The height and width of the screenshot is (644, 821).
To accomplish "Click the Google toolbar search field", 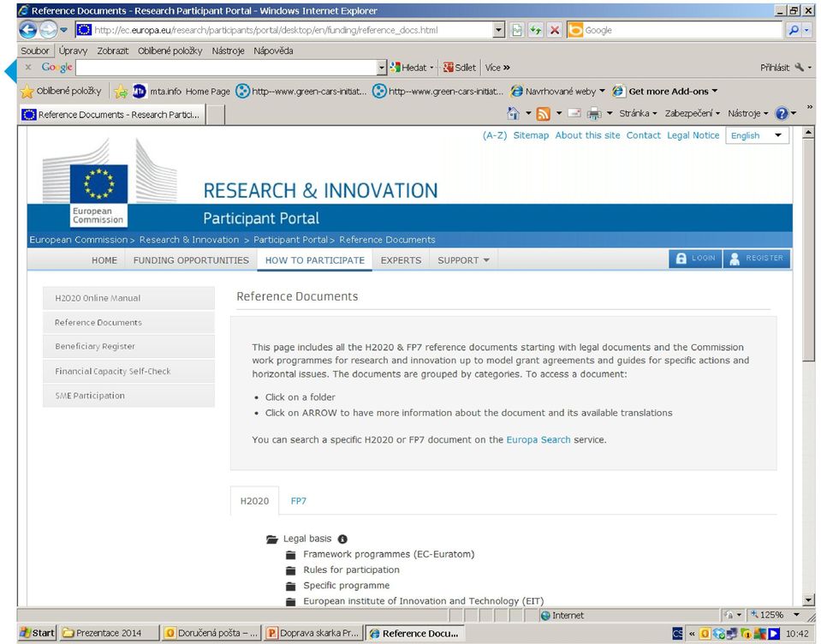I will pyautogui.click(x=226, y=68).
